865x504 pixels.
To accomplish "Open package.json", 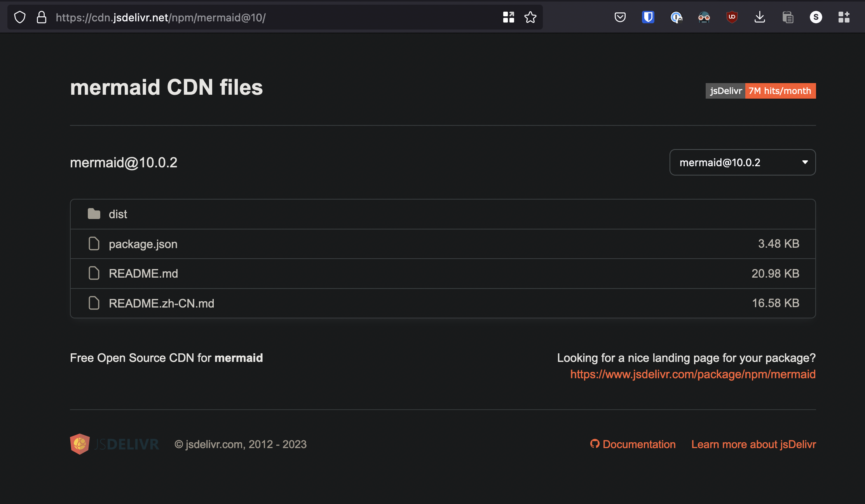I will (x=143, y=244).
